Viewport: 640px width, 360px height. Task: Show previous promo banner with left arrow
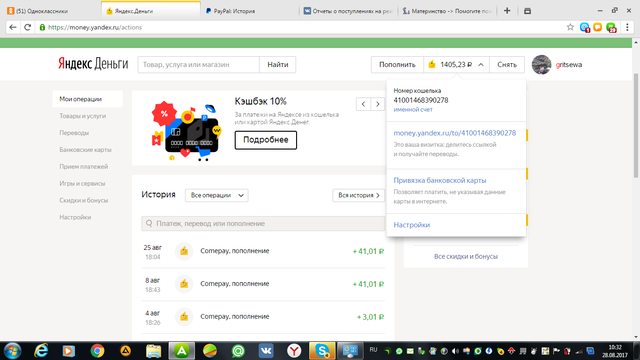tap(363, 104)
